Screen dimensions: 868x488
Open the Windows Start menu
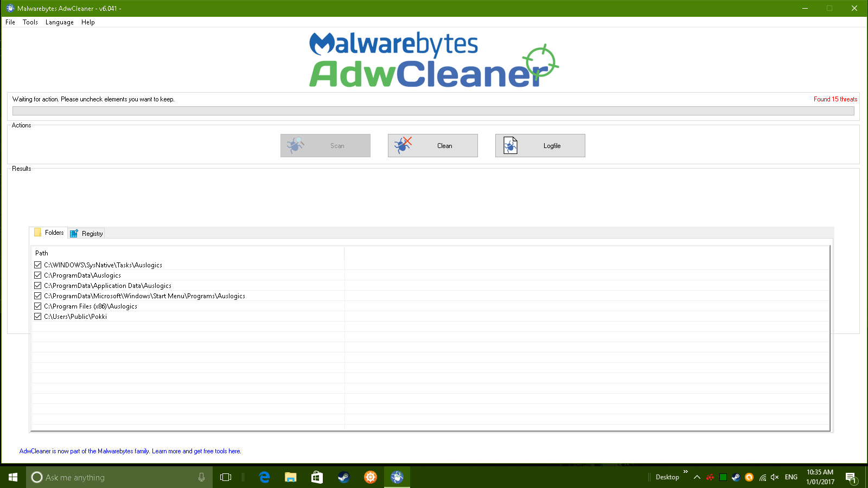(13, 477)
